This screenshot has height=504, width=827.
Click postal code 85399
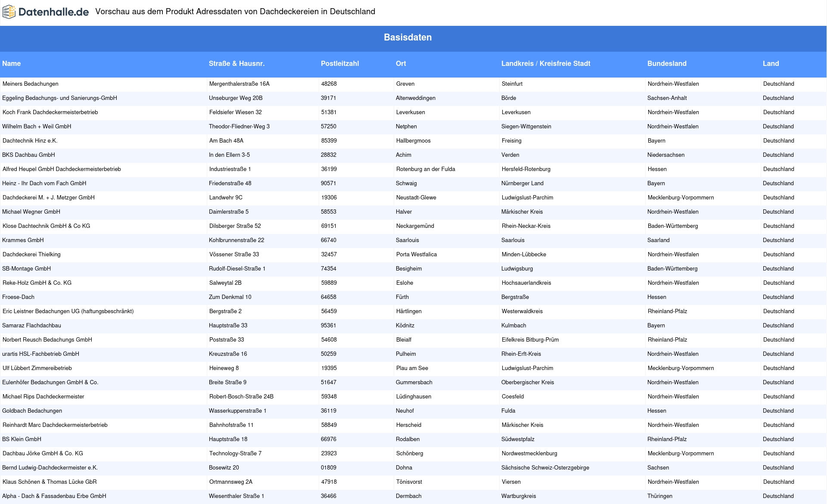pyautogui.click(x=329, y=141)
